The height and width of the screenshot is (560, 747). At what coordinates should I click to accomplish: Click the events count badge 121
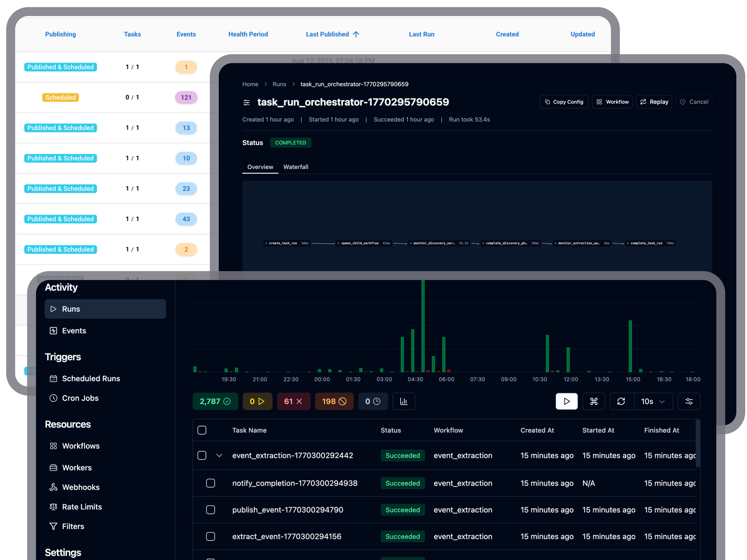pyautogui.click(x=186, y=98)
